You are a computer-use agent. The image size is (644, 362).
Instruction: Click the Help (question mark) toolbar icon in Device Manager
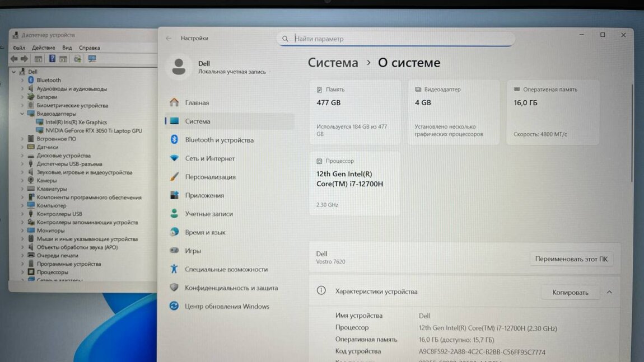pos(52,59)
